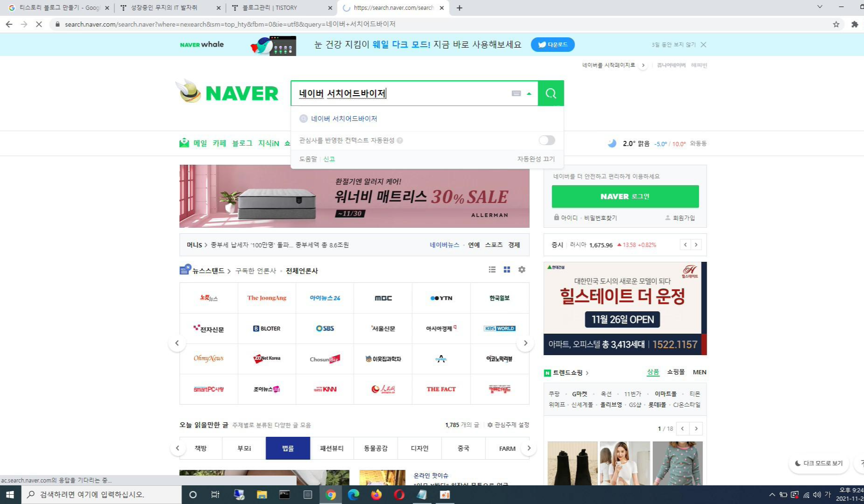Show next stock index arrow

(696, 245)
